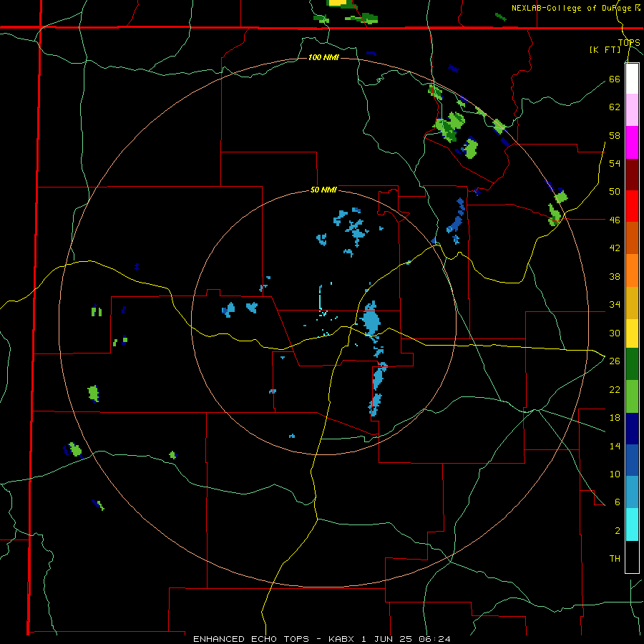The image size is (644, 644).
Task: Click the 38 legend value
Action: coord(615,276)
